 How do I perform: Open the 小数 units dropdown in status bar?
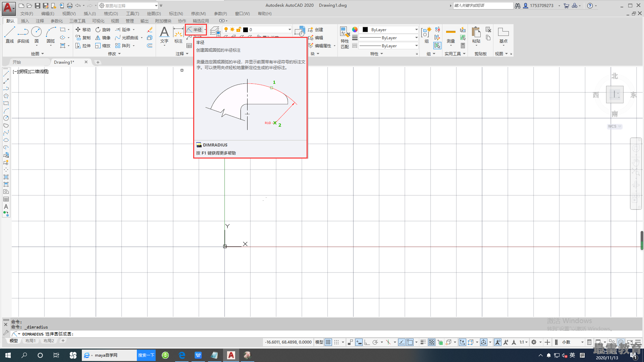click(x=573, y=342)
